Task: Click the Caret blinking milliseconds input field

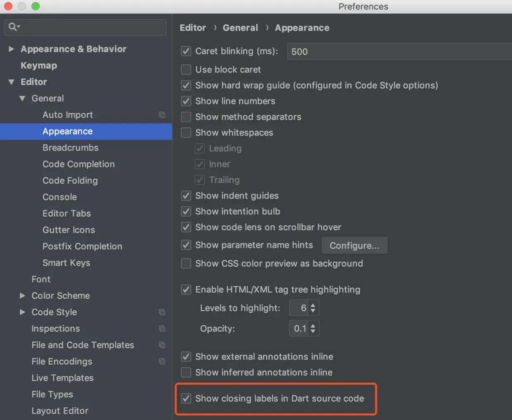Action: point(396,52)
